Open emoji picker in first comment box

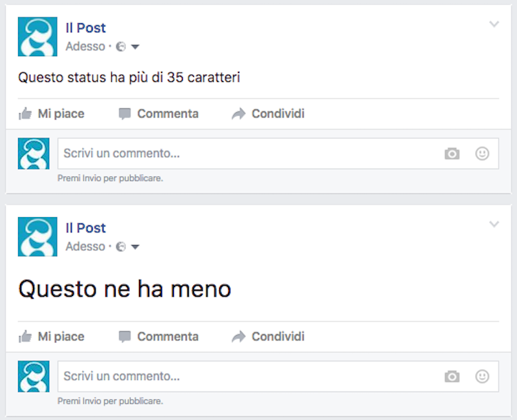coord(482,154)
